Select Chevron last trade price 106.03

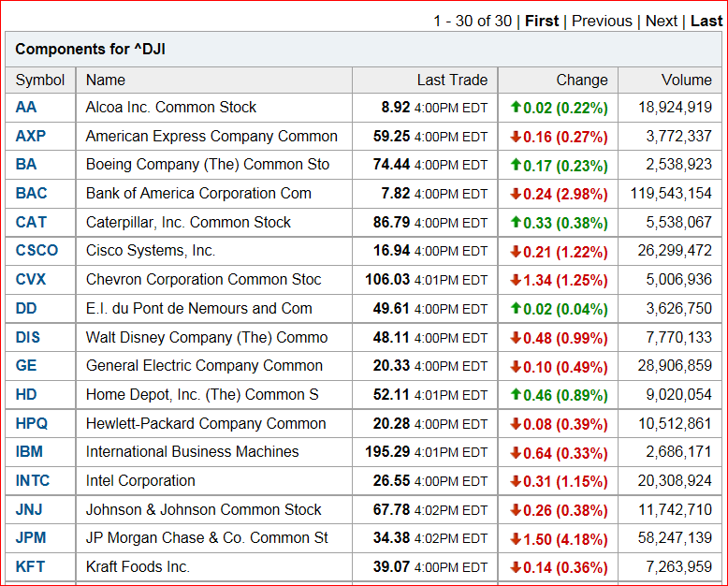click(387, 279)
